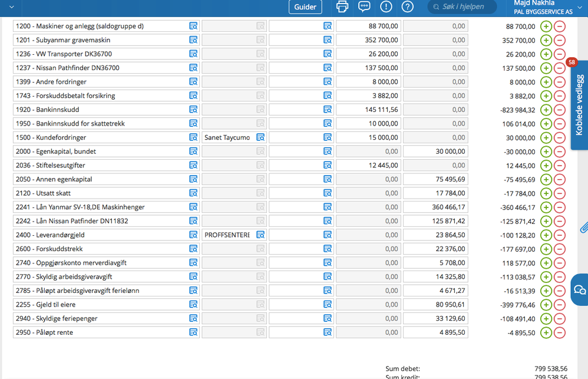Click the exclamation notification icon
The width and height of the screenshot is (588, 379).
[386, 6]
